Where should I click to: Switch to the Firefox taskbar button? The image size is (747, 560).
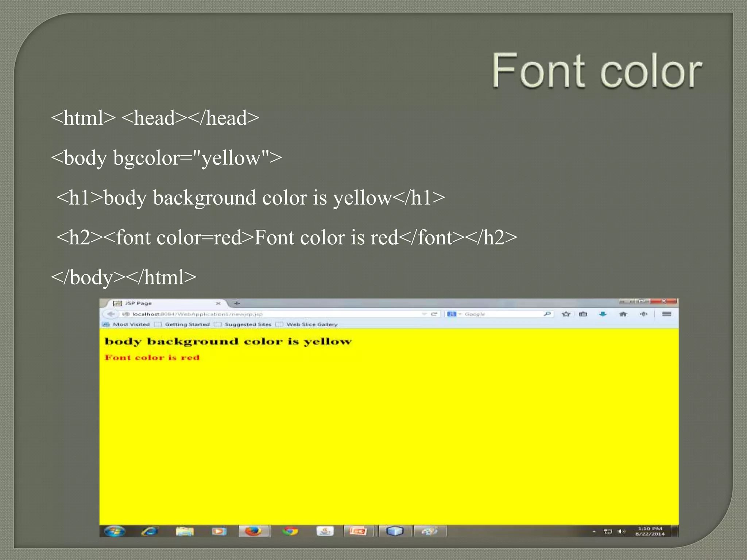254,531
